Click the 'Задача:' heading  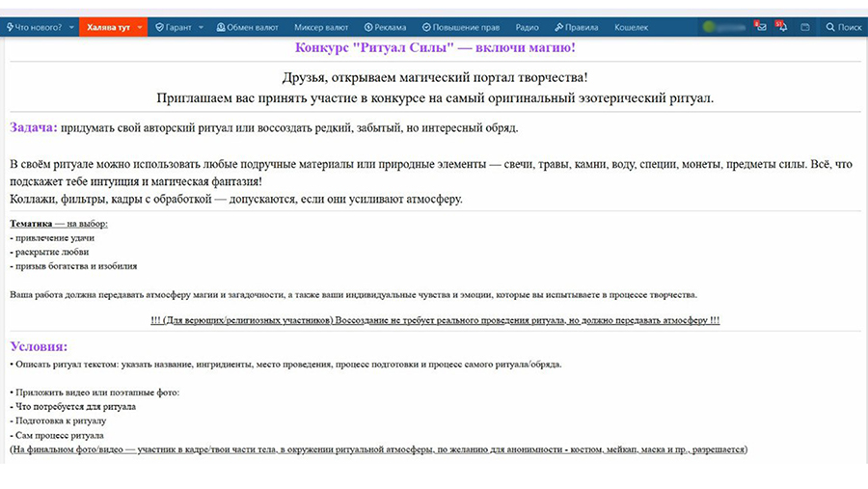(x=33, y=127)
